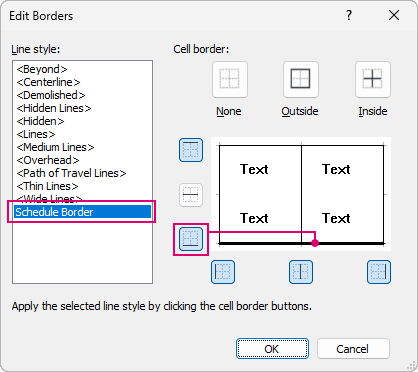
Task: Confirm changes with the OK button
Action: 272,349
